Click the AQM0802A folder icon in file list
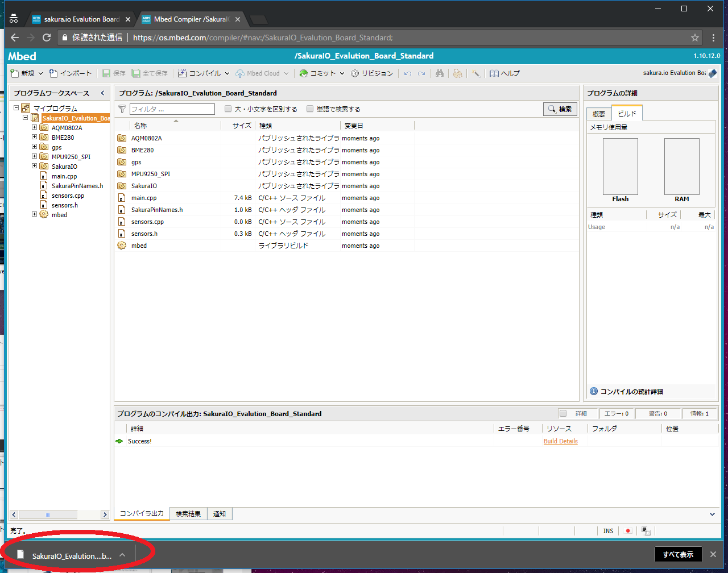Viewport: 728px width, 573px height. click(121, 138)
